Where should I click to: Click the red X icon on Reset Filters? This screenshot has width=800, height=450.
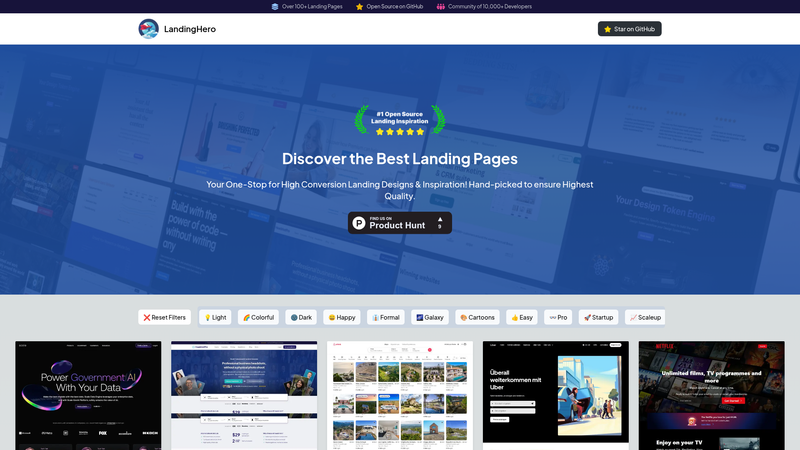point(146,317)
